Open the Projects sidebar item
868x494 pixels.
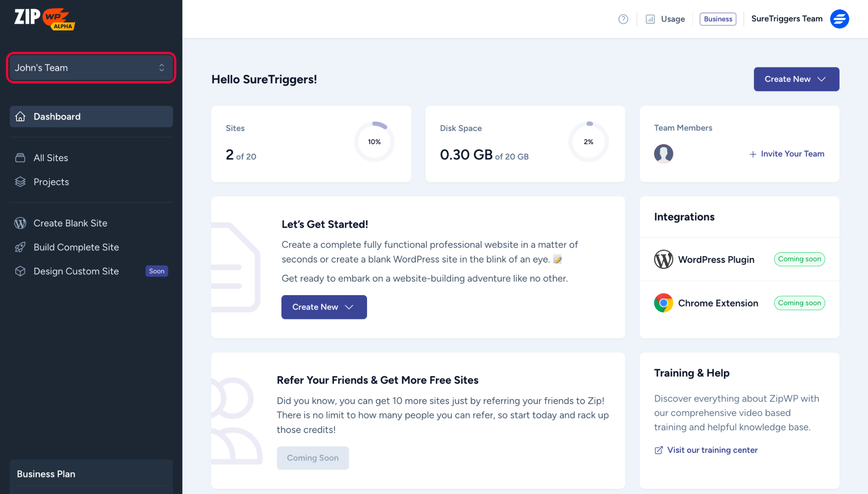[x=51, y=182]
